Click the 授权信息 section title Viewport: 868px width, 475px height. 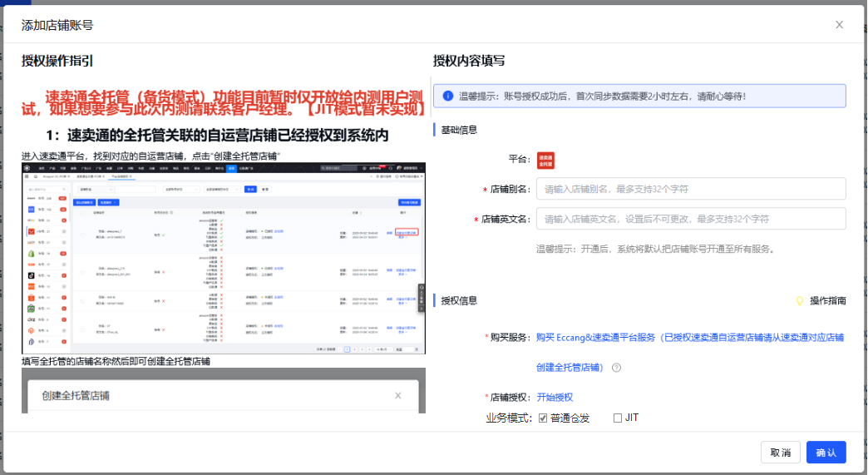(459, 300)
